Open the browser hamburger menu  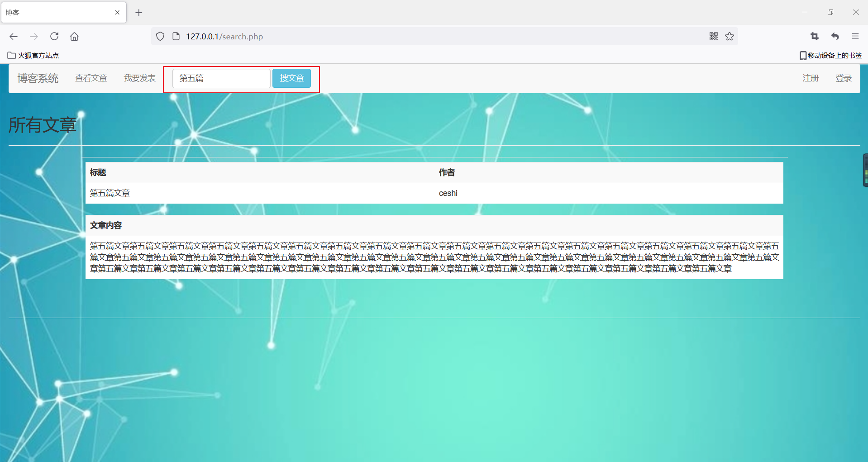pos(855,36)
